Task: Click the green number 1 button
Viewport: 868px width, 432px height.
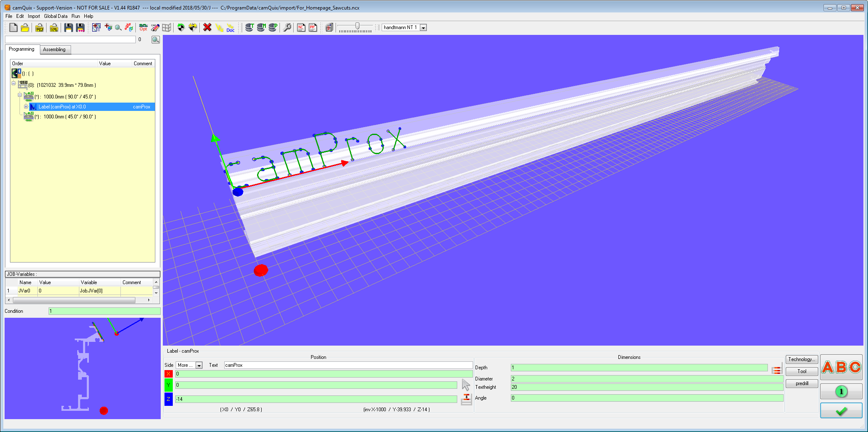Action: coord(841,391)
